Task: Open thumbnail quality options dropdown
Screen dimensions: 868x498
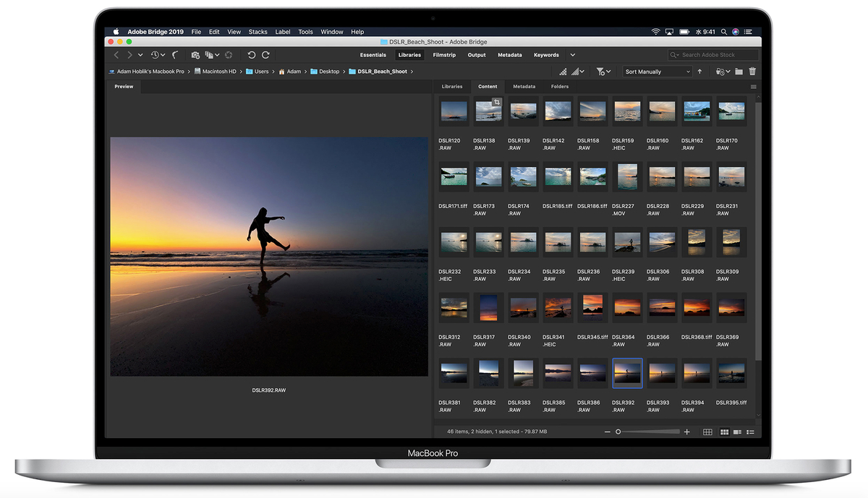Action: click(x=577, y=72)
